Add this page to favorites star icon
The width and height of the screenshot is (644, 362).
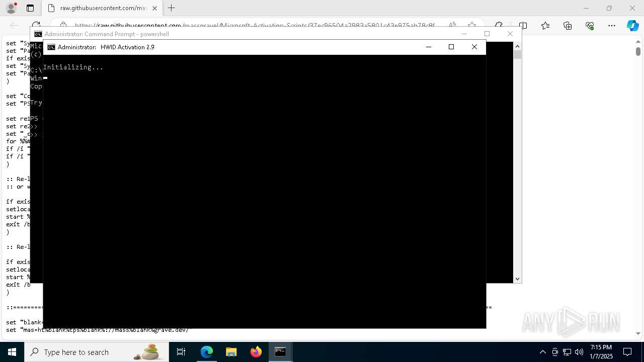(x=471, y=25)
